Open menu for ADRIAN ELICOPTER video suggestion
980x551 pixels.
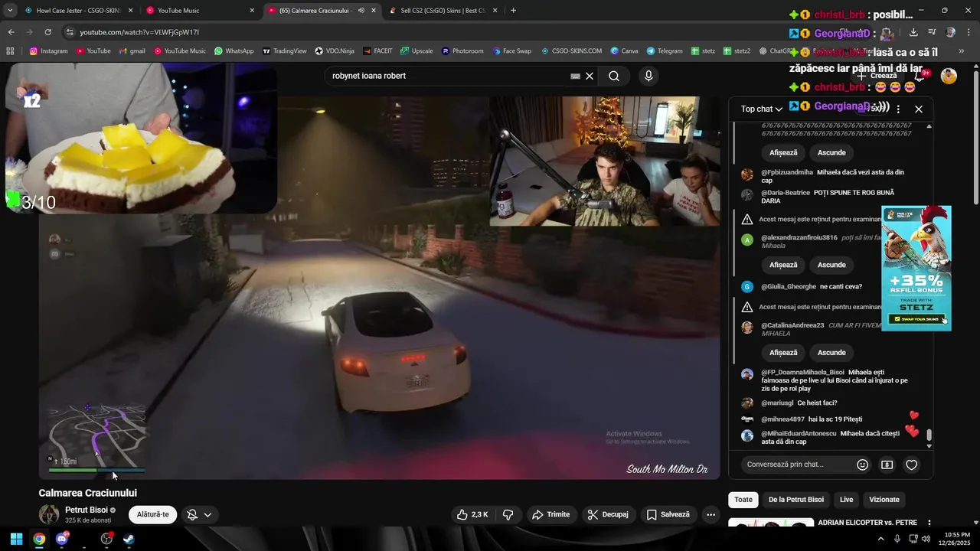[x=929, y=523]
